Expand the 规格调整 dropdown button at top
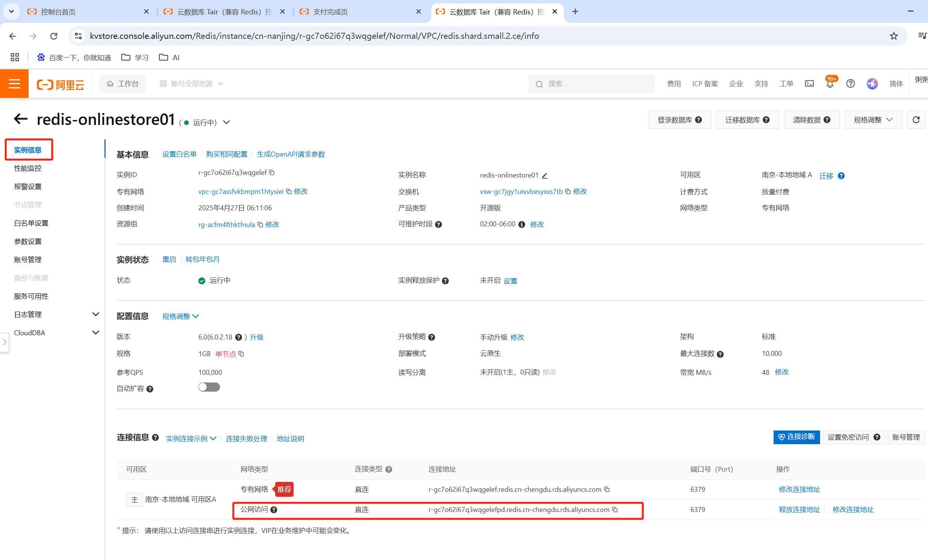 click(873, 120)
